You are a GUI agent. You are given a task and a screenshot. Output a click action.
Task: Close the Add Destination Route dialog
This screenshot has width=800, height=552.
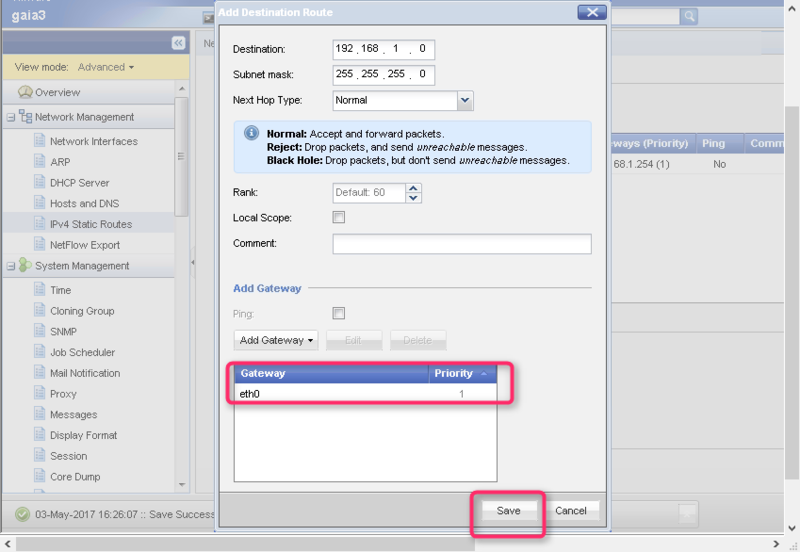pos(592,12)
